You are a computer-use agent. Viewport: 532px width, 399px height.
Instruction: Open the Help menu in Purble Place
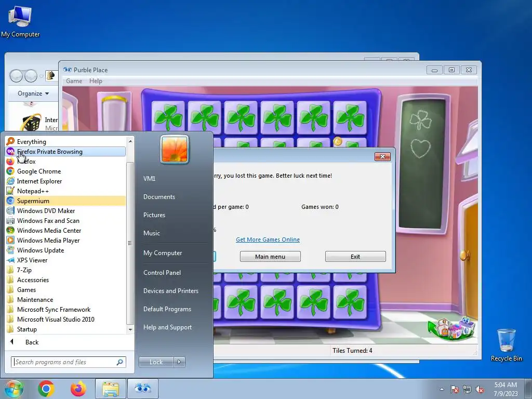pyautogui.click(x=96, y=81)
